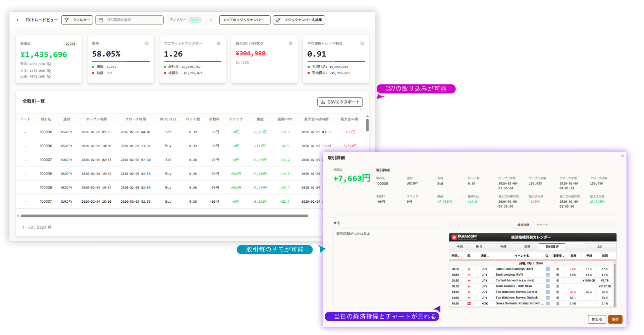Toggle visibility of 入金 deposit value
Screen dimensions: 644x335
click(x=49, y=71)
